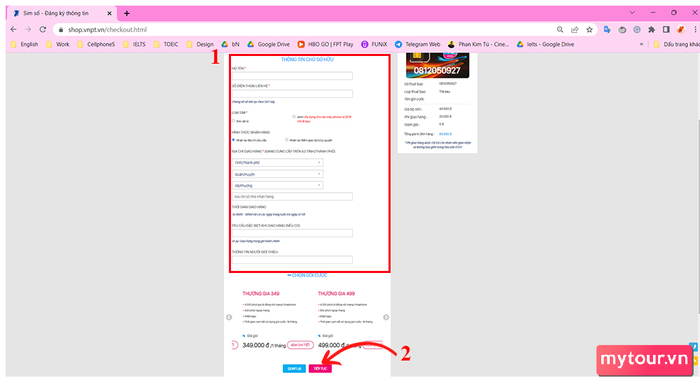
Task: Open the Google Drive bookmark
Action: coord(269,44)
